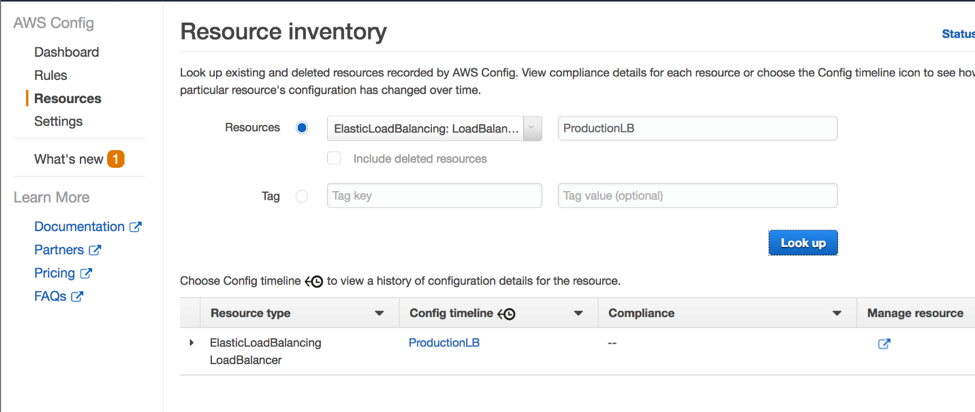
Task: Open the ProductionLB config timeline link
Action: pos(444,343)
